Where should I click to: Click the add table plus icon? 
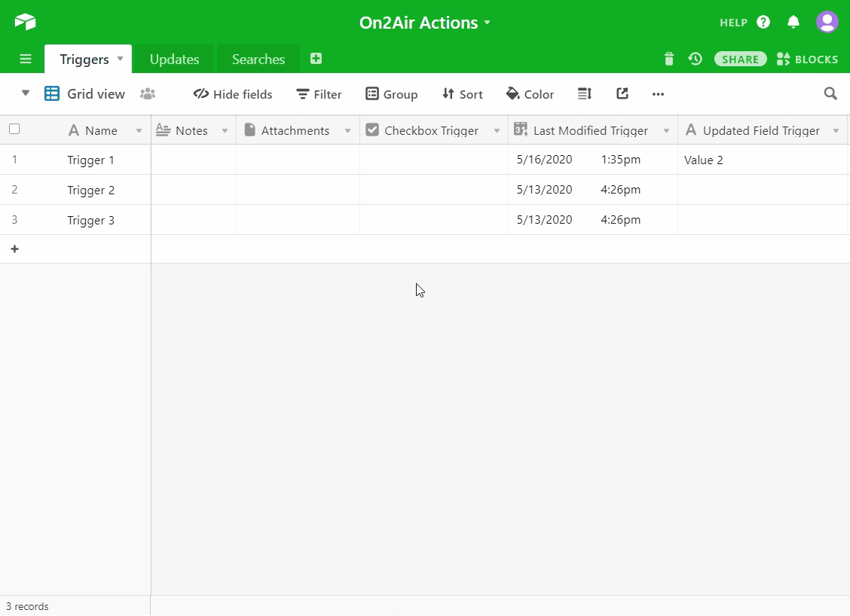pyautogui.click(x=316, y=59)
